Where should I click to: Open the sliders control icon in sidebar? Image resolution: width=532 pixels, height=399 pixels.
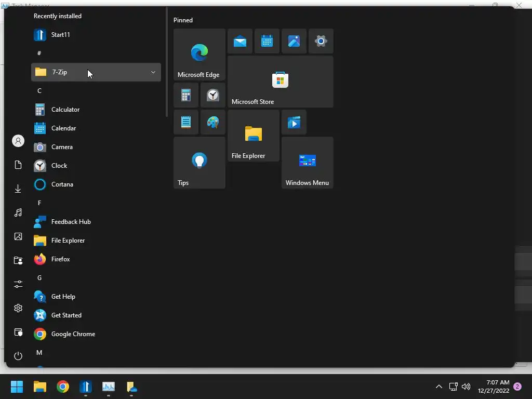(x=18, y=284)
